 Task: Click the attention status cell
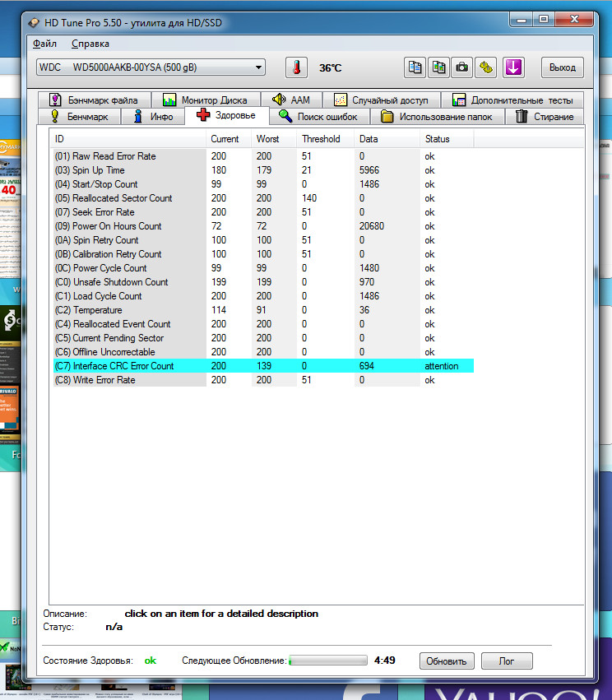442,366
